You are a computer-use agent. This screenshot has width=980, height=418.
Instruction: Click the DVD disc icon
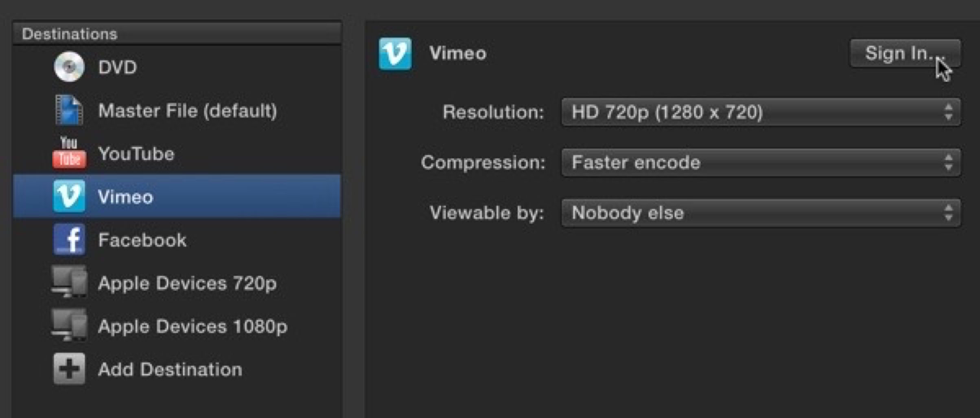point(69,67)
